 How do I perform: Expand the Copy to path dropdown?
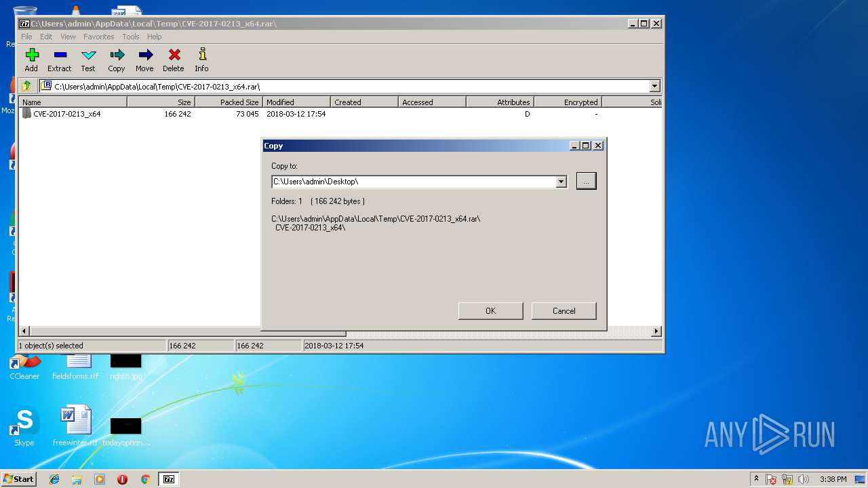tap(561, 182)
